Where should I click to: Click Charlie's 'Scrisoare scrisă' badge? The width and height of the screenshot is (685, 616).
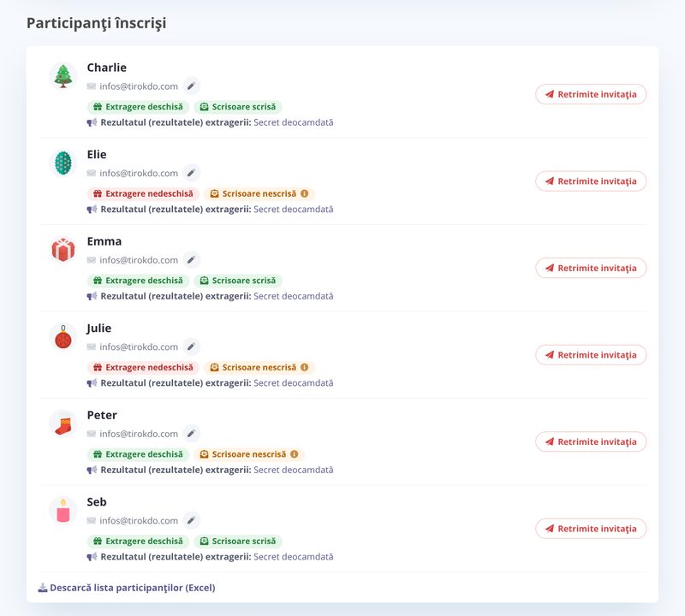(238, 107)
